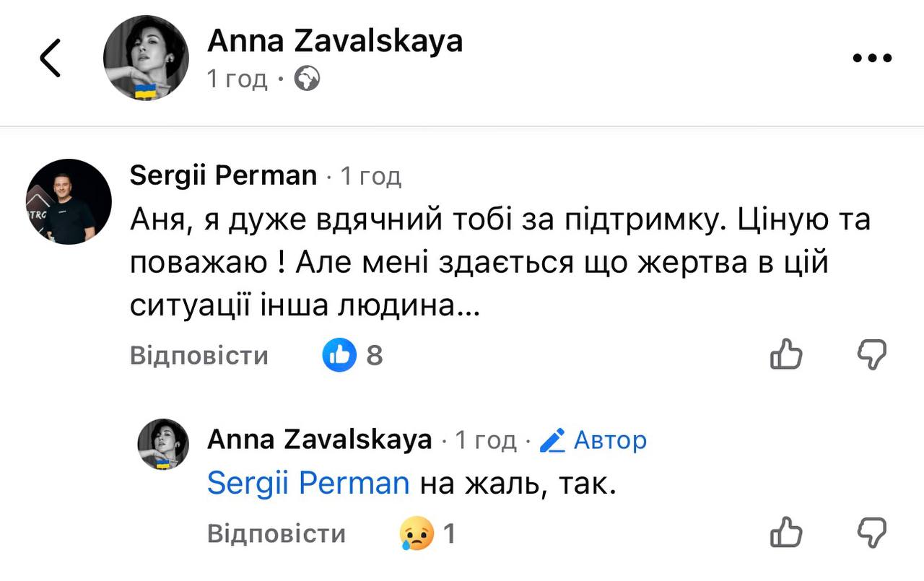Open Sergii Perman's profile picture

click(69, 201)
